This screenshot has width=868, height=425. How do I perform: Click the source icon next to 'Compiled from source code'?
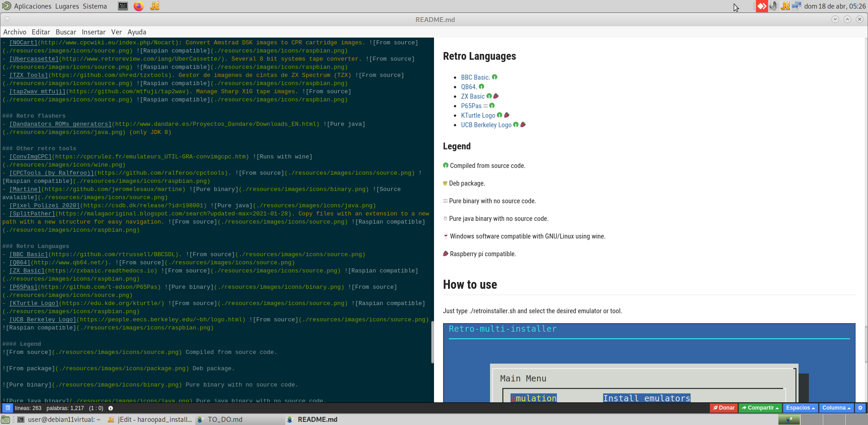coord(446,165)
